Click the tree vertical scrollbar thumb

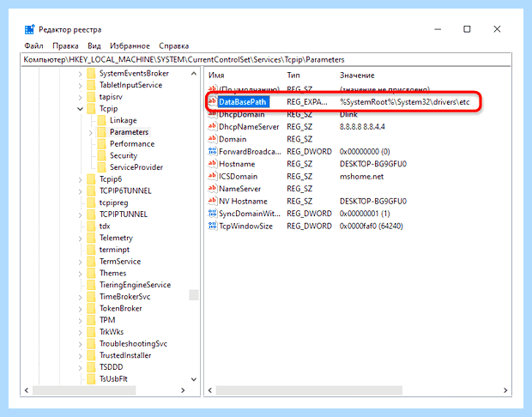pyautogui.click(x=194, y=295)
